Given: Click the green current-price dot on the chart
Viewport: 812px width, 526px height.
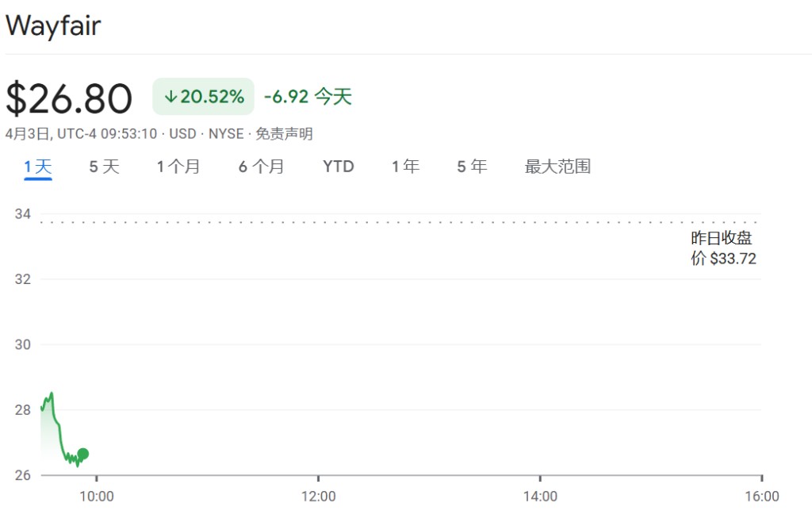Looking at the screenshot, I should (x=82, y=454).
